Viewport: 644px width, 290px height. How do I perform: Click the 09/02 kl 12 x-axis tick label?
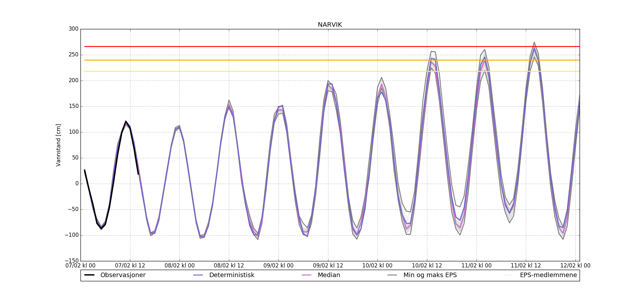pyautogui.click(x=328, y=266)
